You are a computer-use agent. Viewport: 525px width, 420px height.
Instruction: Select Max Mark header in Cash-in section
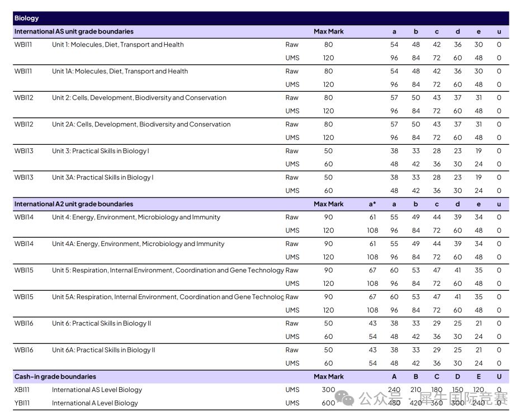(329, 377)
